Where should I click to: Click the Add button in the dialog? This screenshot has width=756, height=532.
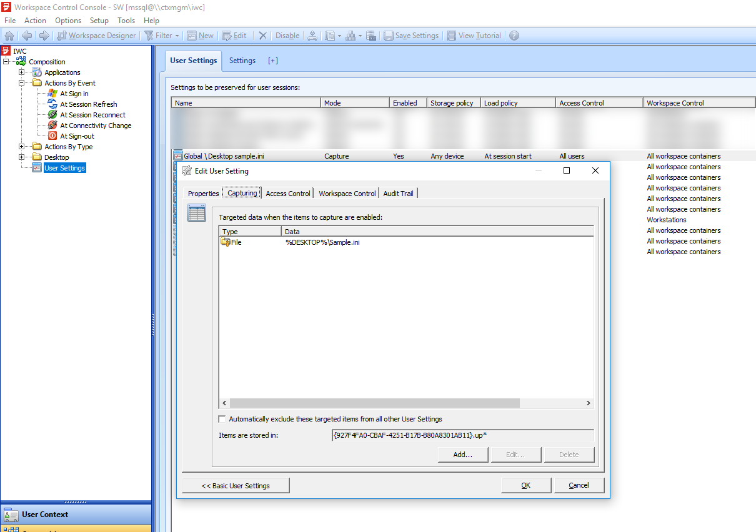coord(462,455)
